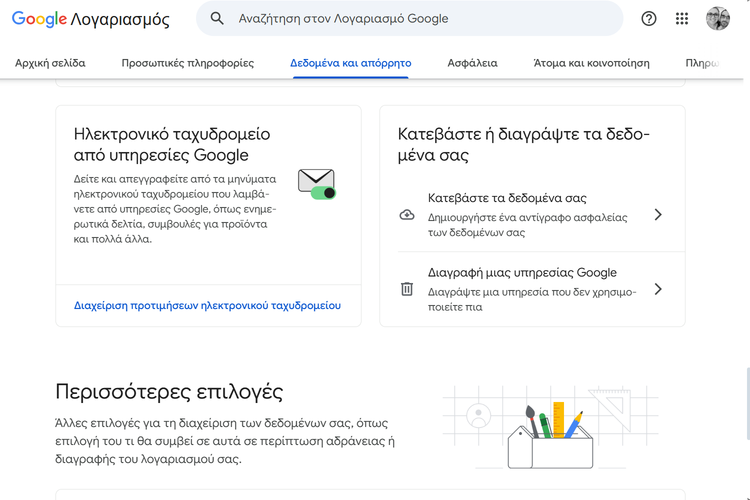Expand the Διαγραφή μιας υπηρεσίας Google chevron
The width and height of the screenshot is (750, 500).
pyautogui.click(x=658, y=289)
